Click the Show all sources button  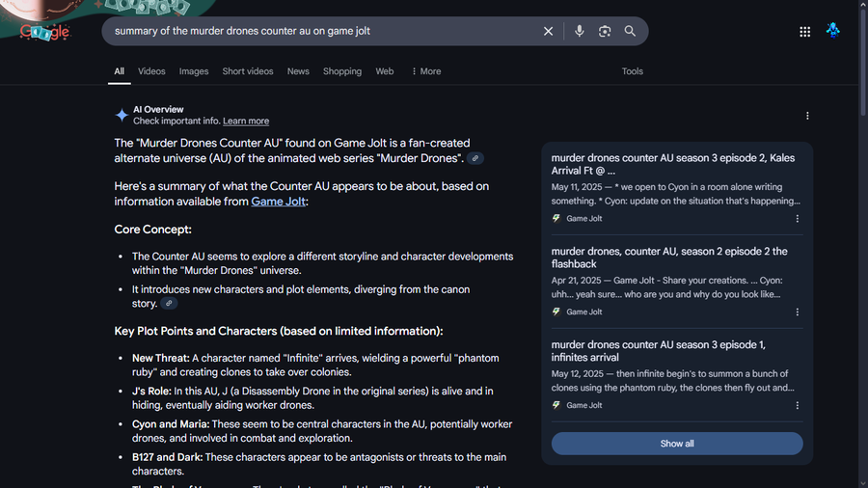tap(677, 444)
